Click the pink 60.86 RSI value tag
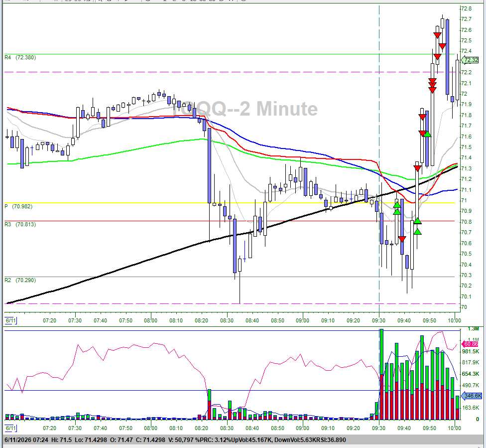Viewport: 486px width, 448px height. coord(471,344)
